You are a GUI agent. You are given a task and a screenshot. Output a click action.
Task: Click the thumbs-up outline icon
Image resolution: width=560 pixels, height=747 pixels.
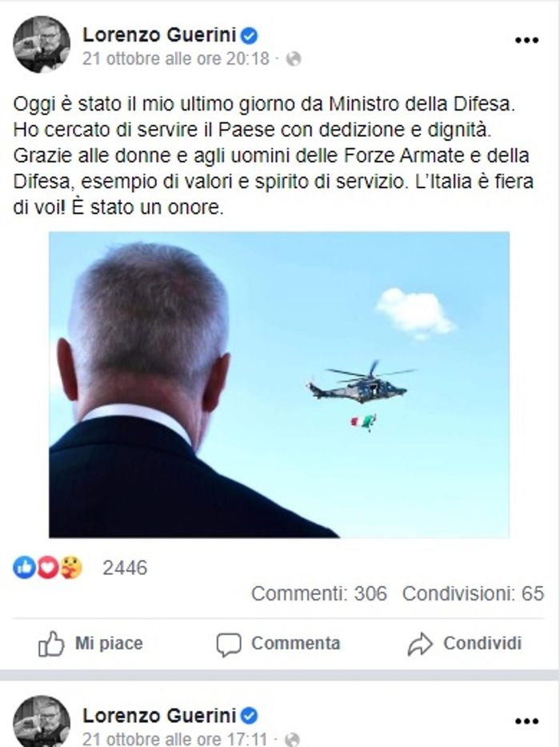click(51, 644)
